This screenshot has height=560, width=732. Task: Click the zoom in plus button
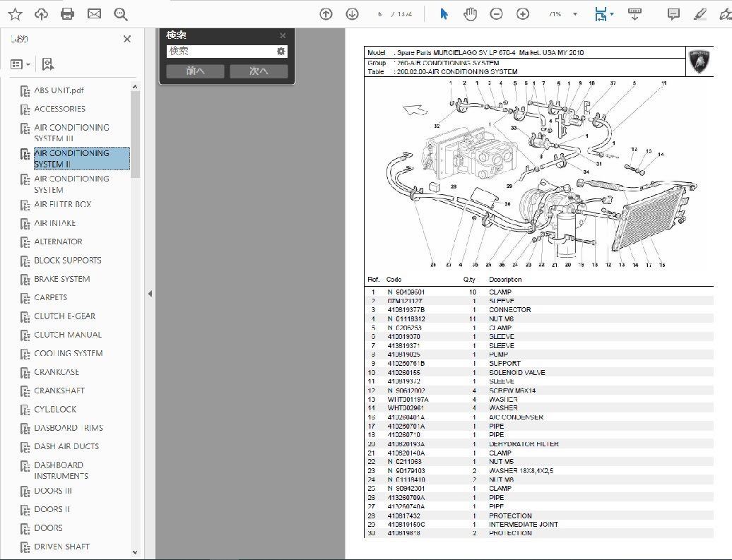tap(523, 14)
